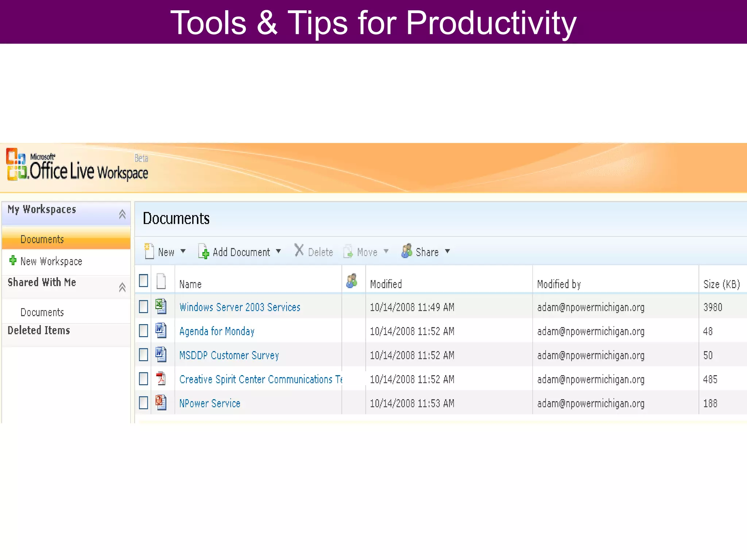Click the shared-users icon in column header
Screen dimensions: 747x560
click(352, 281)
